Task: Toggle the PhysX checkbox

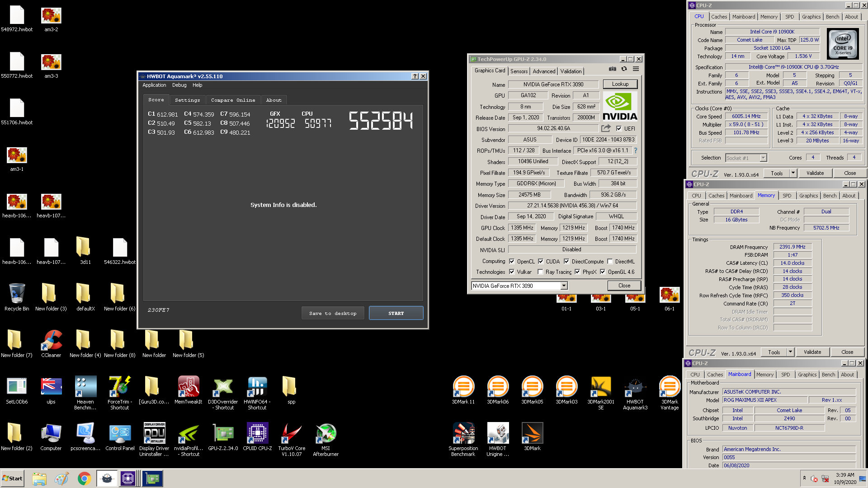Action: (x=577, y=272)
